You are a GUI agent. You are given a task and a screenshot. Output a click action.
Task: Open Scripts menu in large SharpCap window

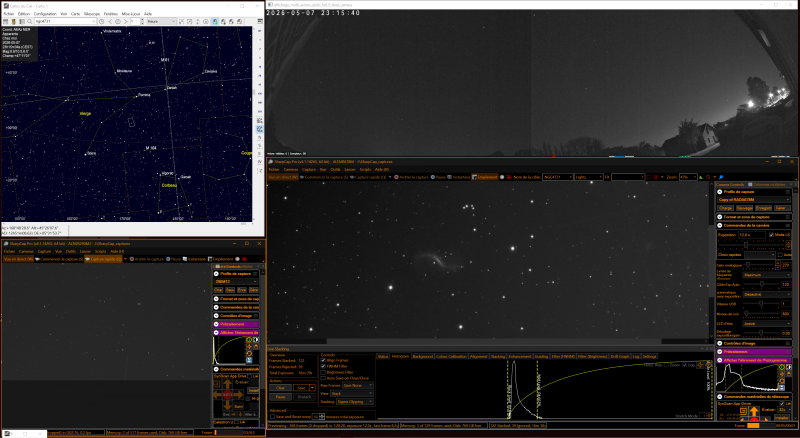click(365, 169)
